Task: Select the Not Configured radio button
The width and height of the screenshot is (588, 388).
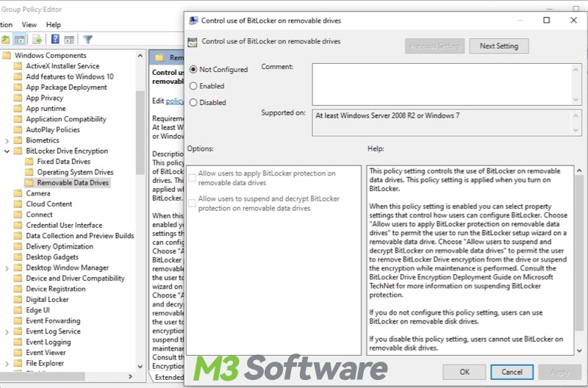Action: click(x=193, y=69)
